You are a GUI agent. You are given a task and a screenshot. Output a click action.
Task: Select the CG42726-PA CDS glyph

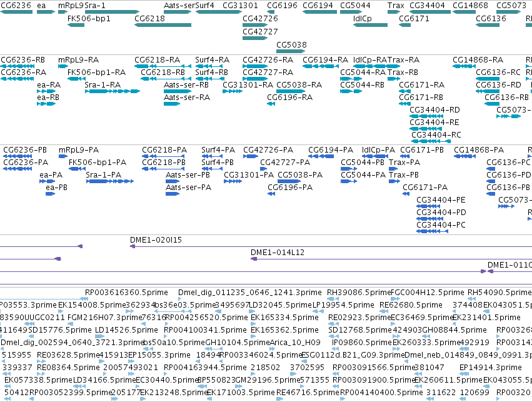pos(251,156)
